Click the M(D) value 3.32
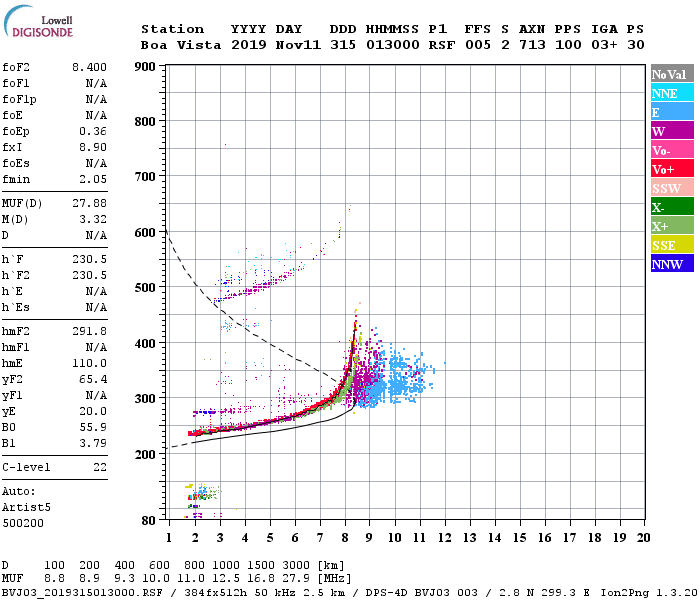This screenshot has height=600, width=700. tap(93, 219)
